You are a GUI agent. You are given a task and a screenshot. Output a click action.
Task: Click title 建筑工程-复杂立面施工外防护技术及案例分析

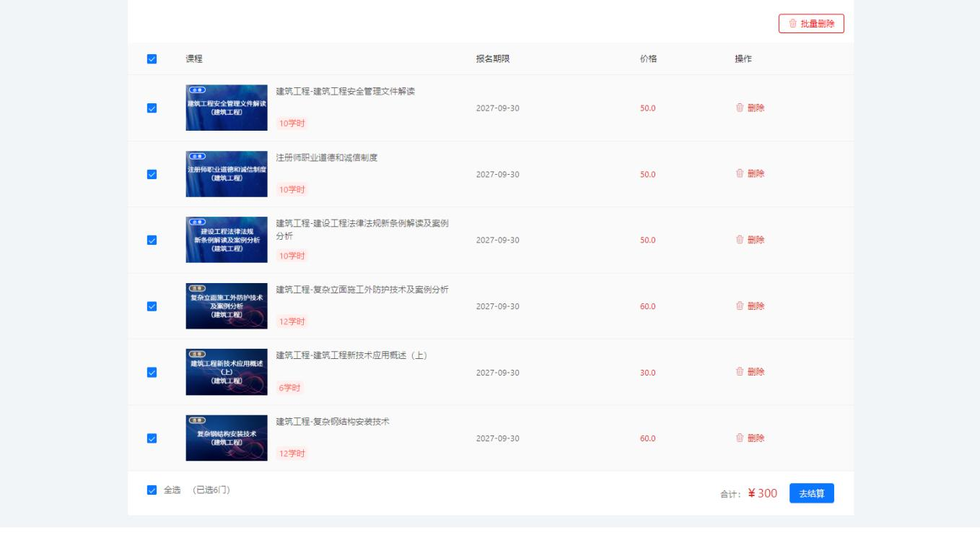pos(362,290)
